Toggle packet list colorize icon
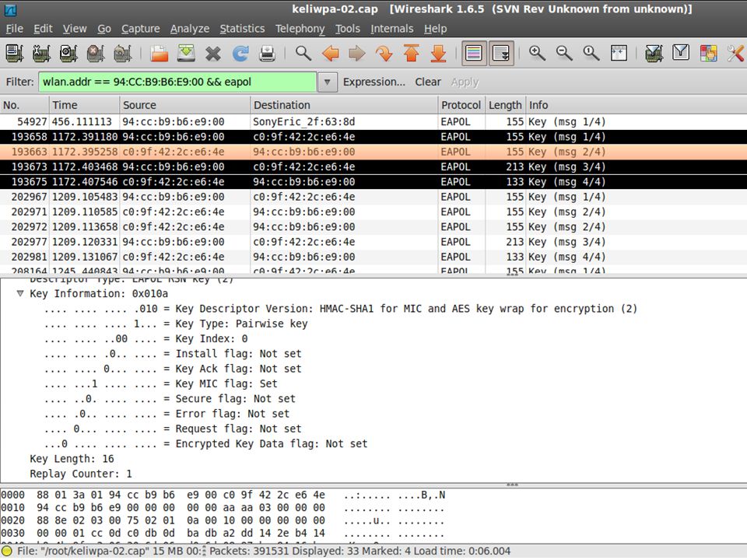Viewport: 747px width, 560px height. [474, 53]
